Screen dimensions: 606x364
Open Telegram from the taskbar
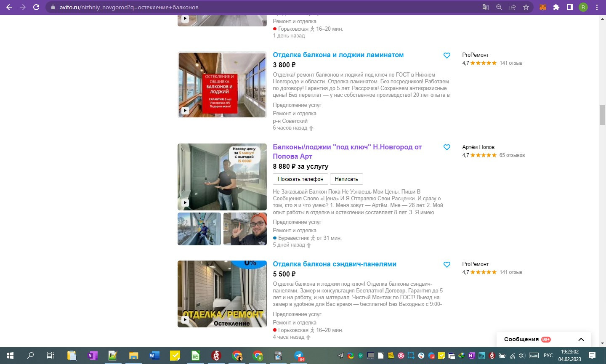[x=299, y=356]
